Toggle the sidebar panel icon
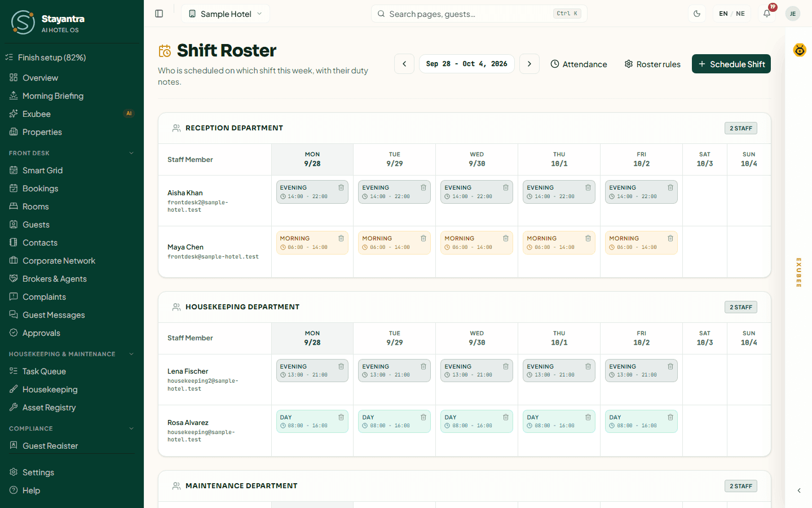Image resolution: width=812 pixels, height=508 pixels. pos(159,14)
